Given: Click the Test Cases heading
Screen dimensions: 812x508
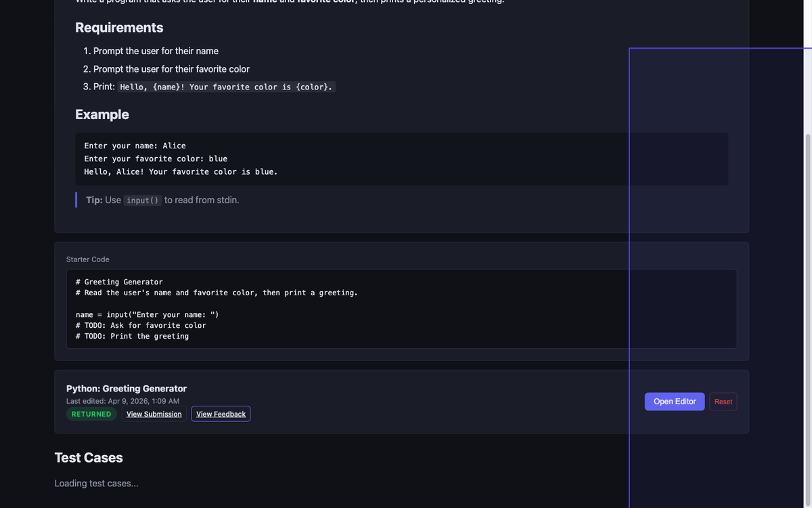Looking at the screenshot, I should click(x=89, y=458).
